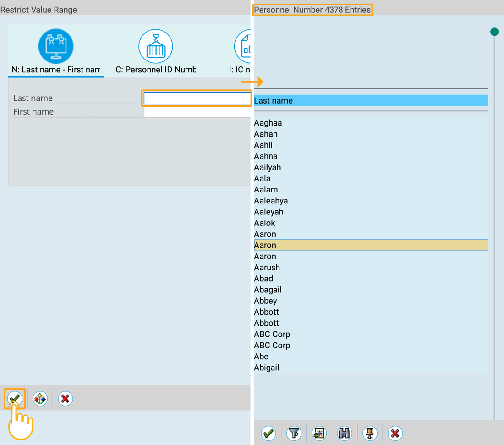Confirm selection with the results list checkmark
Viewport: 504px width, 445px height.
coord(268,433)
